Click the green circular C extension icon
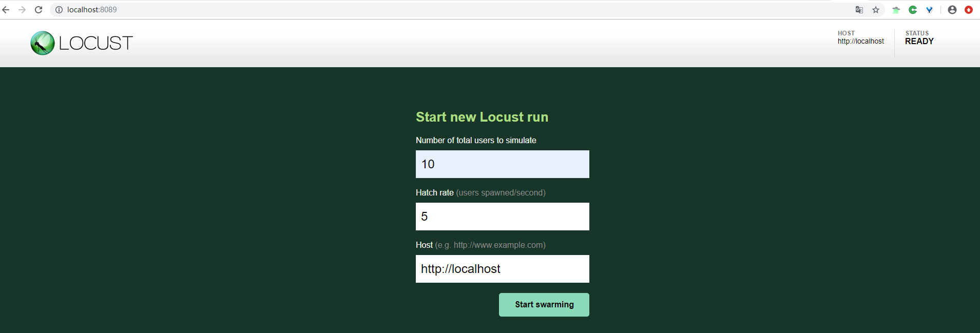The image size is (980, 333). (x=913, y=10)
